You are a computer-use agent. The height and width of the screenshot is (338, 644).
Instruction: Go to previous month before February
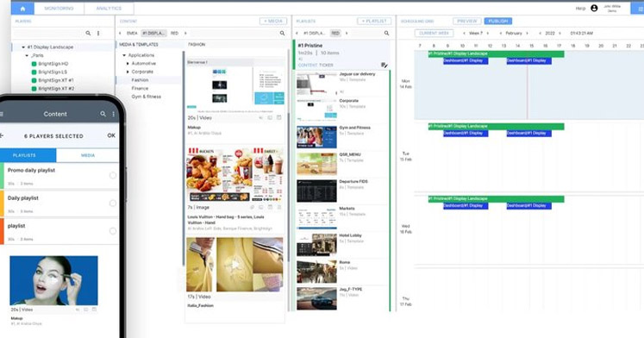(x=500, y=34)
